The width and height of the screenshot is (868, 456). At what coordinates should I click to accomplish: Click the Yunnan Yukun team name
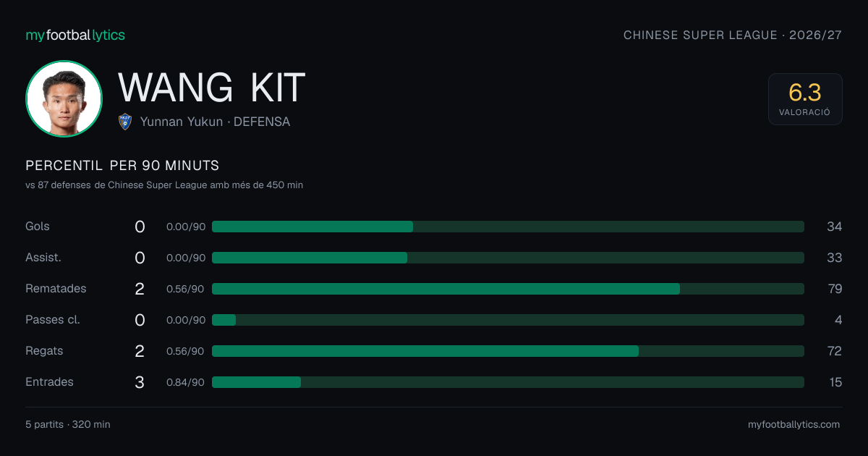pos(182,122)
